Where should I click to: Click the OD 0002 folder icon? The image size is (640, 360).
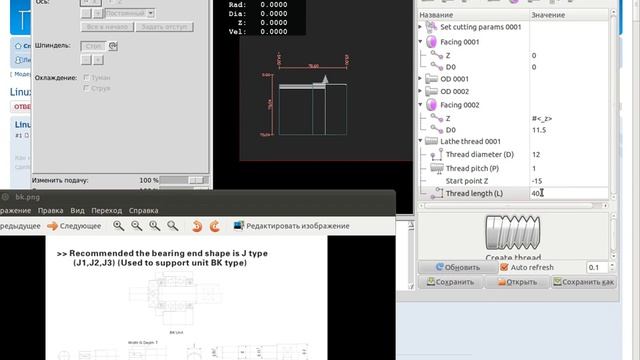pos(431,91)
